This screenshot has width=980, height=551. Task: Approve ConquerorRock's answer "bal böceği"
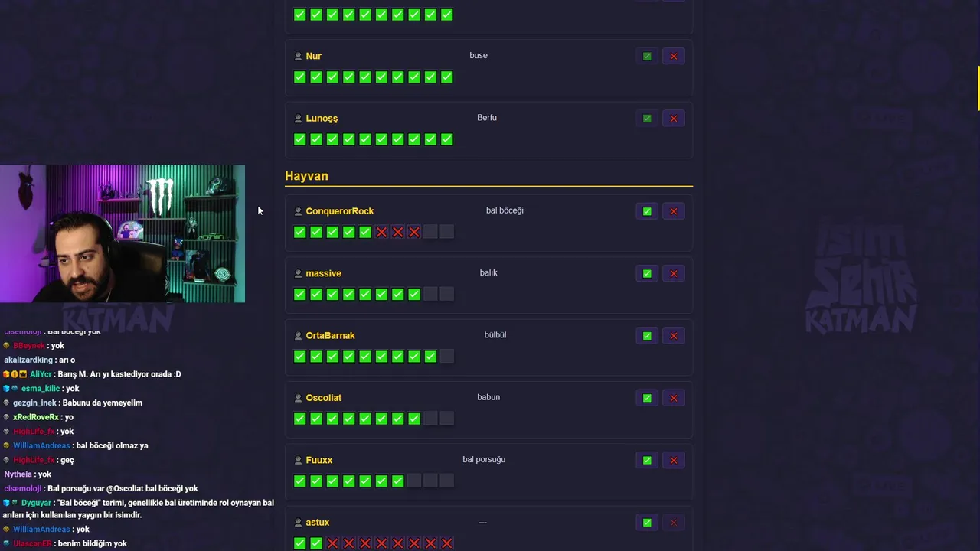pos(647,211)
